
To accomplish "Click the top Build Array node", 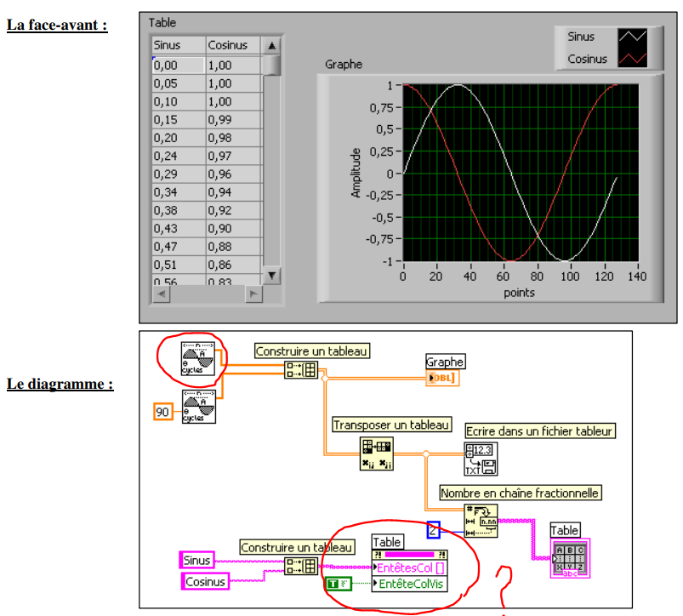I will (300, 370).
